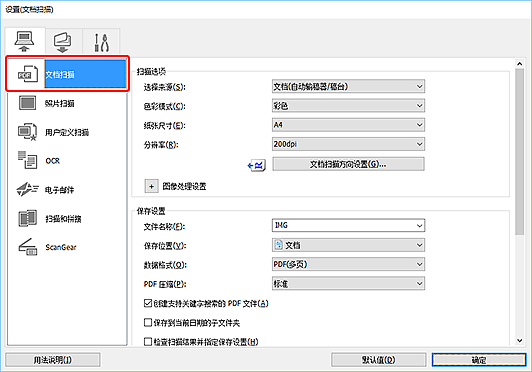This screenshot has height=372, width=532.
Task: Click the OCR icon
Action: click(27, 160)
